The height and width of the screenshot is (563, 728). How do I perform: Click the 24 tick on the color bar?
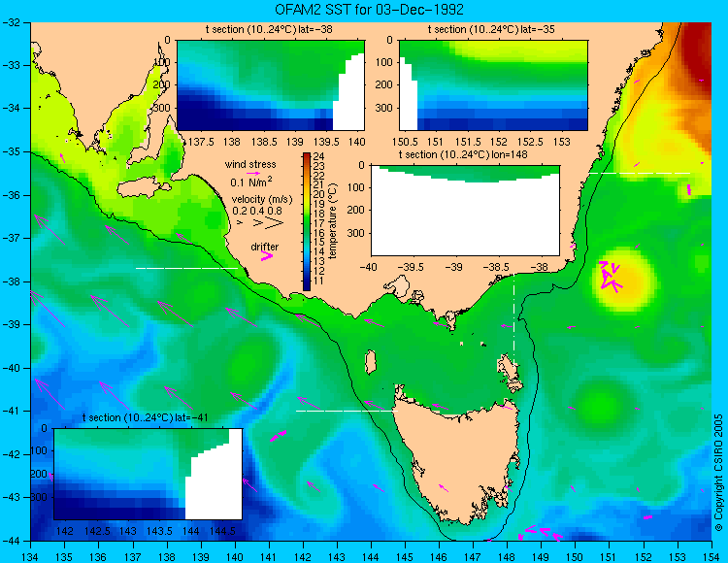click(318, 156)
